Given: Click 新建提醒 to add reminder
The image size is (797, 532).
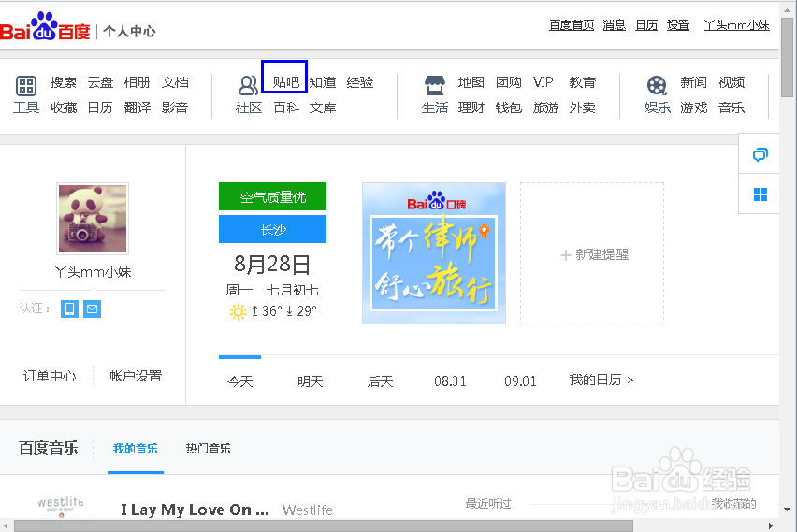Looking at the screenshot, I should (x=592, y=253).
